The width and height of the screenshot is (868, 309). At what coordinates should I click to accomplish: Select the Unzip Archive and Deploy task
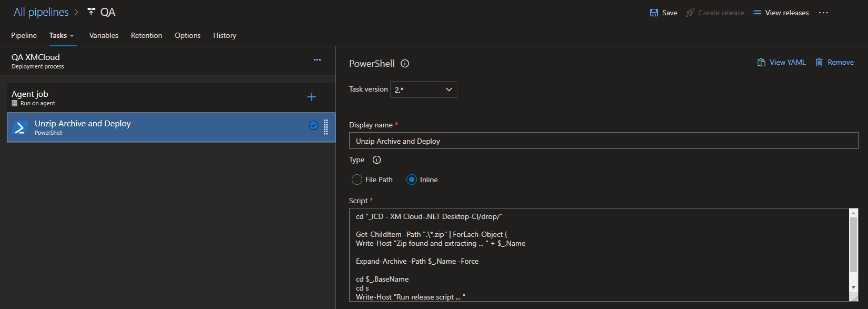[171, 127]
